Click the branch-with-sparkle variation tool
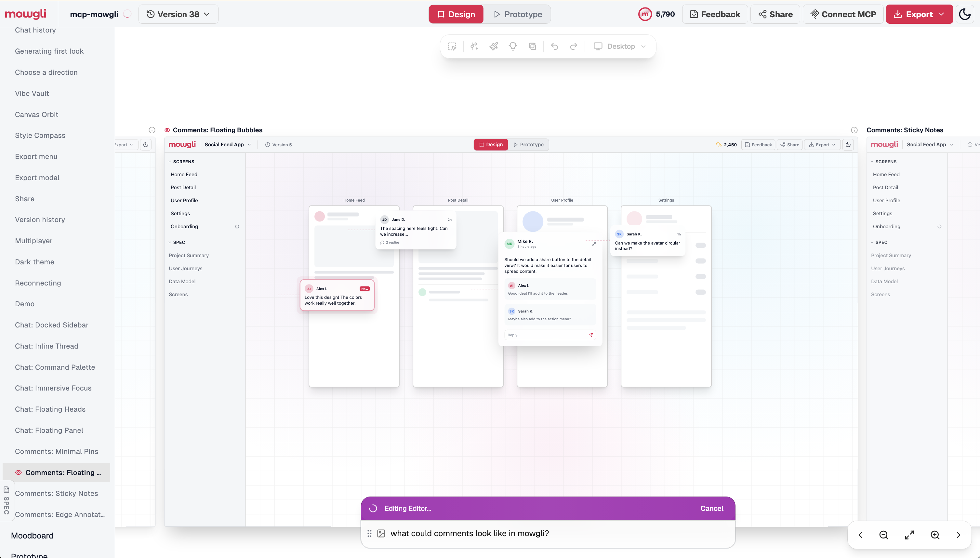This screenshot has width=980, height=558. coord(474,46)
